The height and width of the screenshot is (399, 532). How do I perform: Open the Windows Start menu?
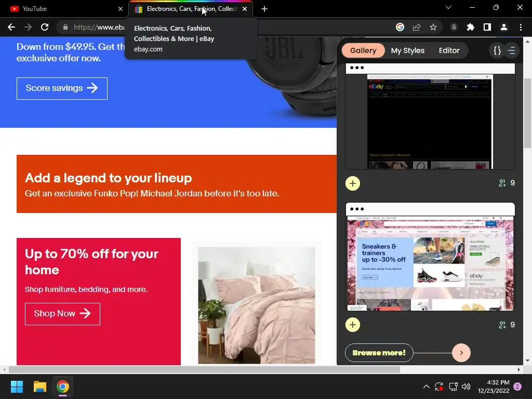point(17,387)
